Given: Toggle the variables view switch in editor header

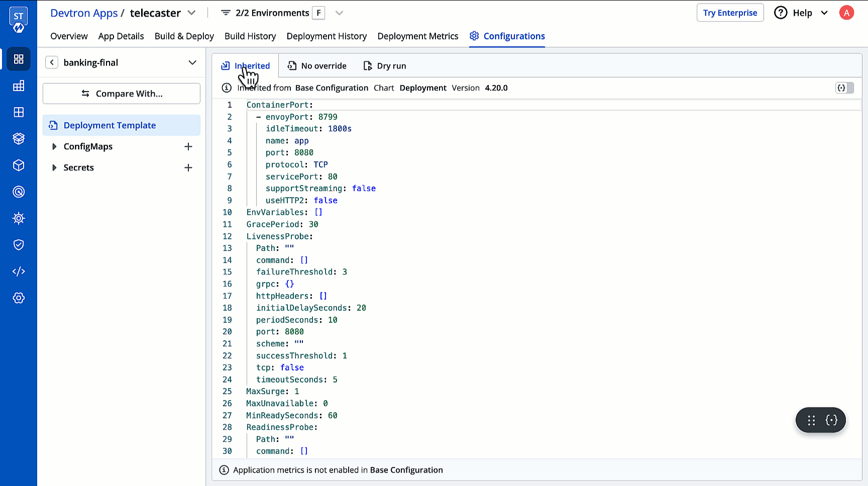Looking at the screenshot, I should tap(844, 88).
